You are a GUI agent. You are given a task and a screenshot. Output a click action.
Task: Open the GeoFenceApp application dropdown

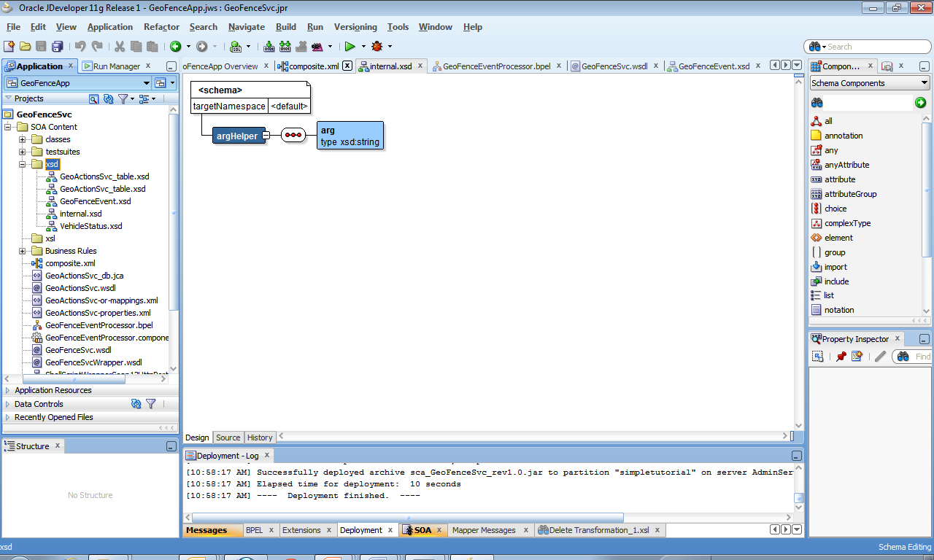pos(146,83)
